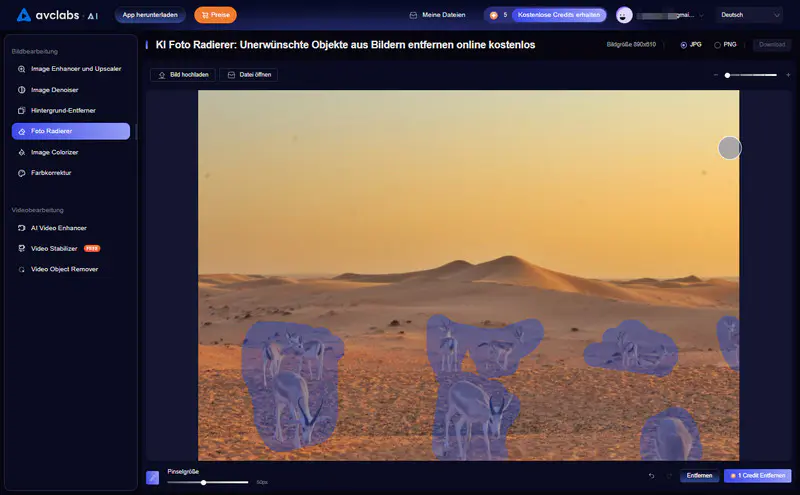Switch to Video Object Remover

[64, 269]
